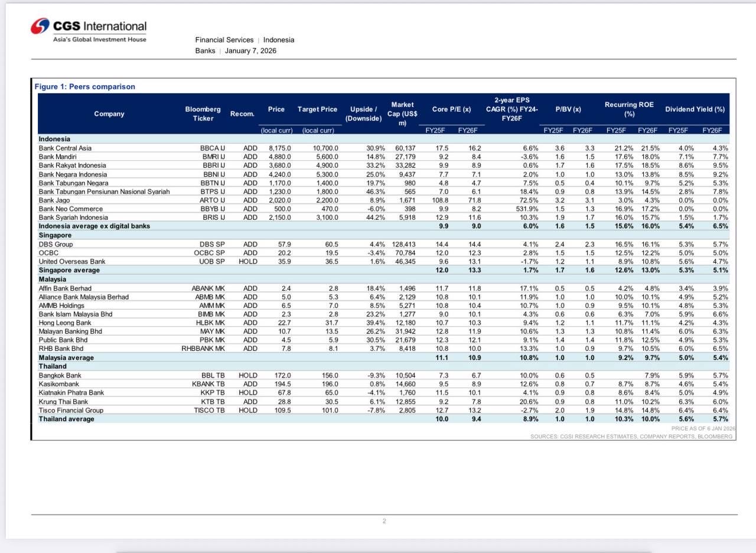Image resolution: width=756 pixels, height=553 pixels.
Task: Click the 'HOLD' recommendation for United Overseas Bank
Action: coord(248,262)
